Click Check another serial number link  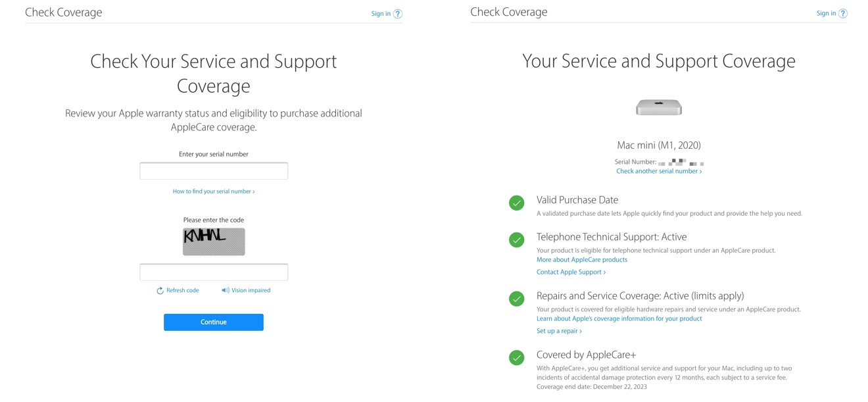tap(659, 171)
